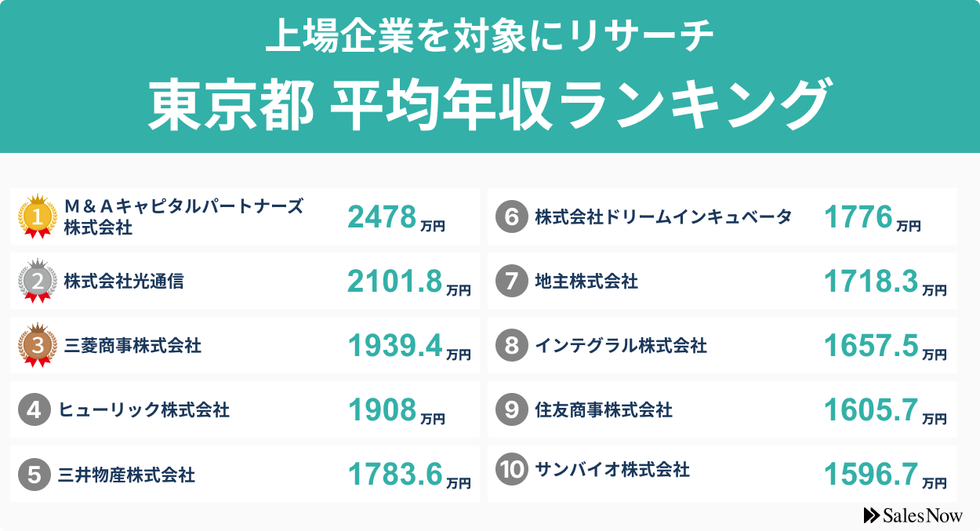Click the gray number 9 rank badge
The width and height of the screenshot is (980, 531).
511,409
